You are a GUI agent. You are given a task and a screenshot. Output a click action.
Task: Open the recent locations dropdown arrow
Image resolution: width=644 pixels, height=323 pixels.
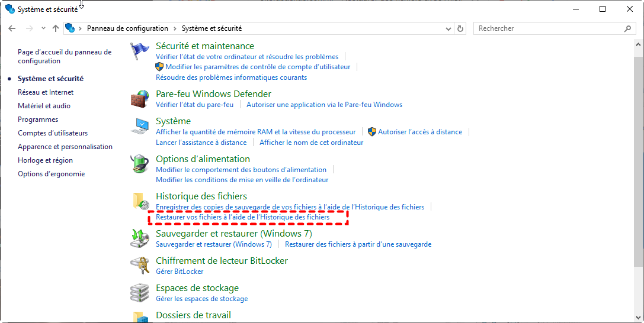click(43, 28)
